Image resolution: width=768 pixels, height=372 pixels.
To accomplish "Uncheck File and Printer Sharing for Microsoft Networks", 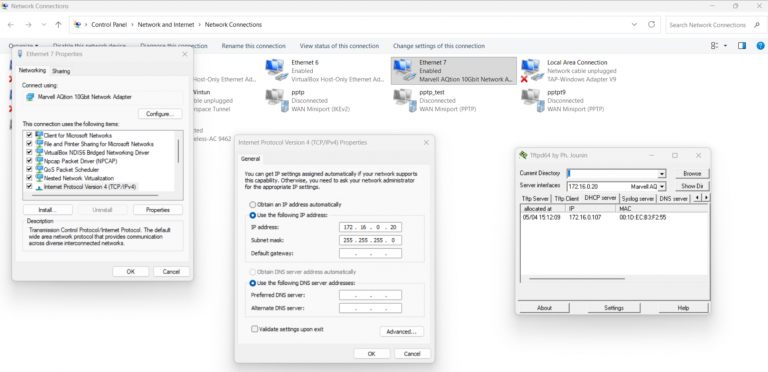I will [x=29, y=144].
